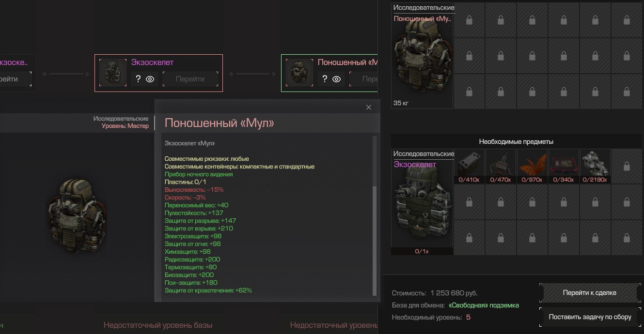Click the Экзоскелет title in the craft chain

152,62
